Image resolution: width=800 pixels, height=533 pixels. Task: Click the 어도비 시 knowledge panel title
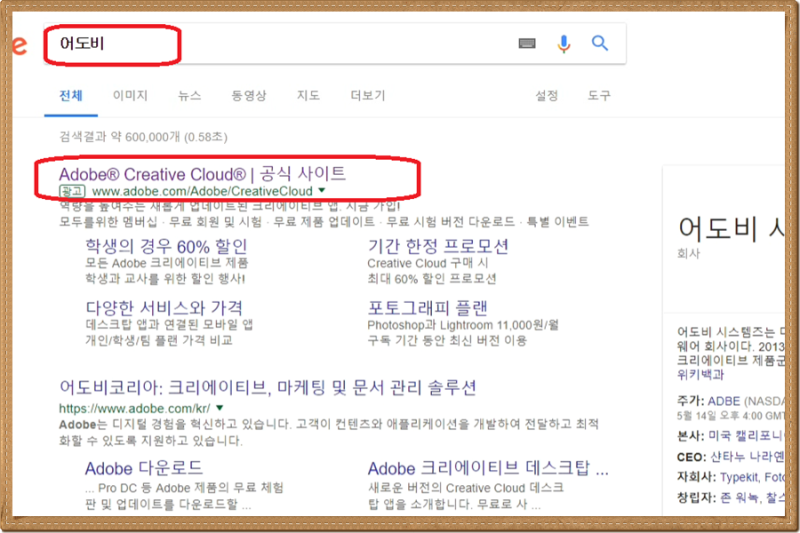[731, 229]
